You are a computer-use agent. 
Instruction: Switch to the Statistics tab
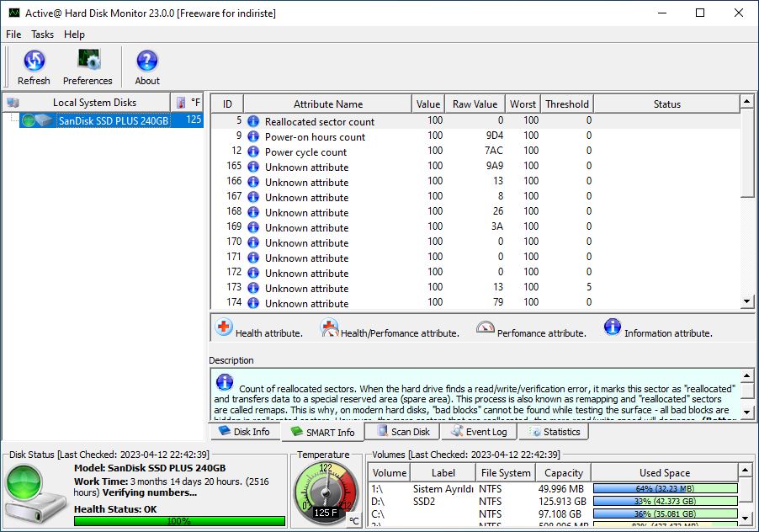pos(554,431)
